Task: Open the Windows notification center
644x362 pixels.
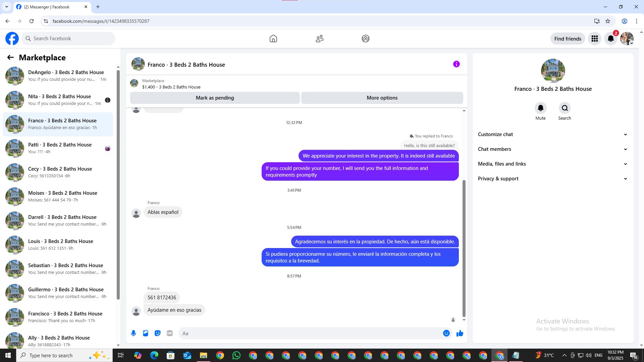Action: click(x=634, y=355)
